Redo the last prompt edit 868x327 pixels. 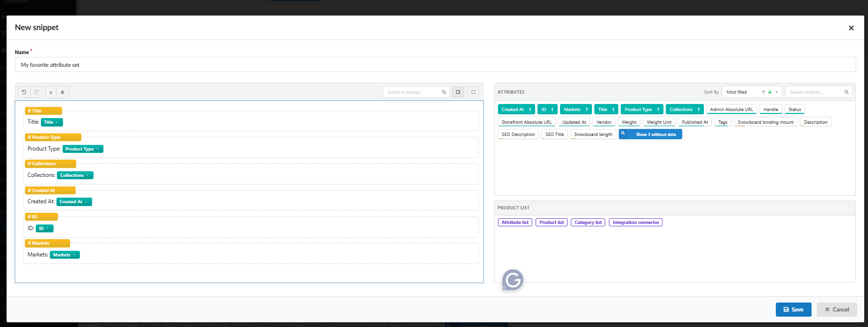[36, 92]
